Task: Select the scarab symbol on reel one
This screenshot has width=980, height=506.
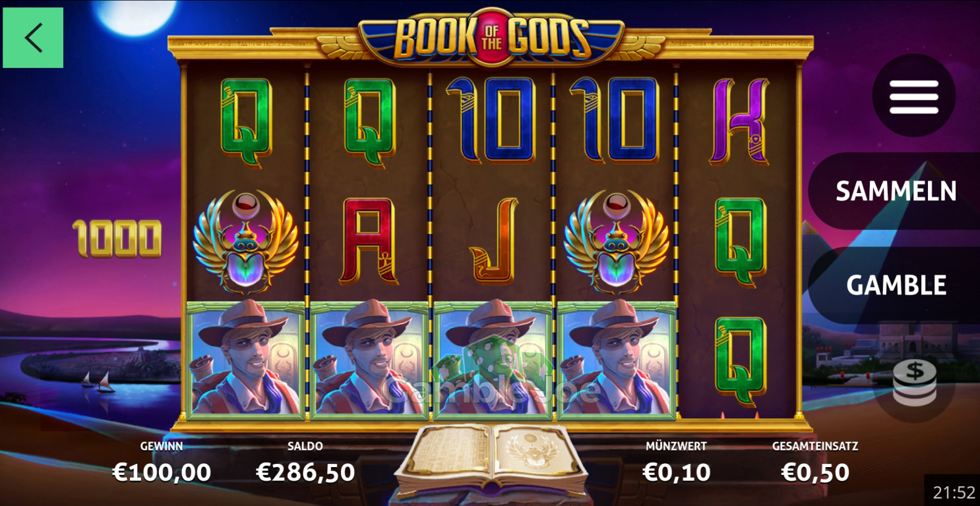Action: [x=245, y=242]
